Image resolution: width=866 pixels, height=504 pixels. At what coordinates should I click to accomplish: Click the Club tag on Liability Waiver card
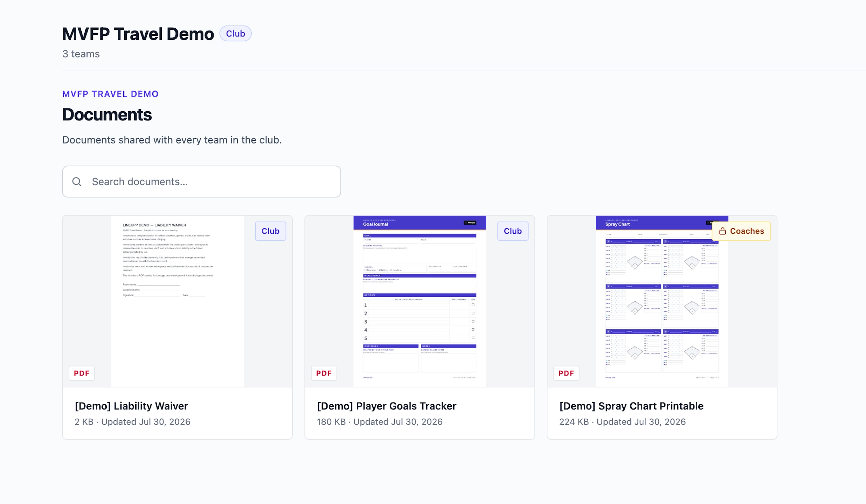tap(270, 231)
